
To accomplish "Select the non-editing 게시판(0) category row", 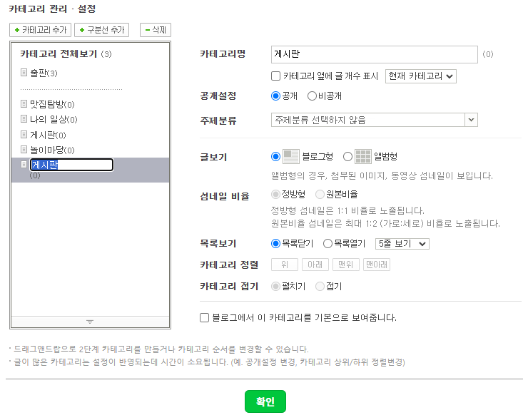I will 48,135.
